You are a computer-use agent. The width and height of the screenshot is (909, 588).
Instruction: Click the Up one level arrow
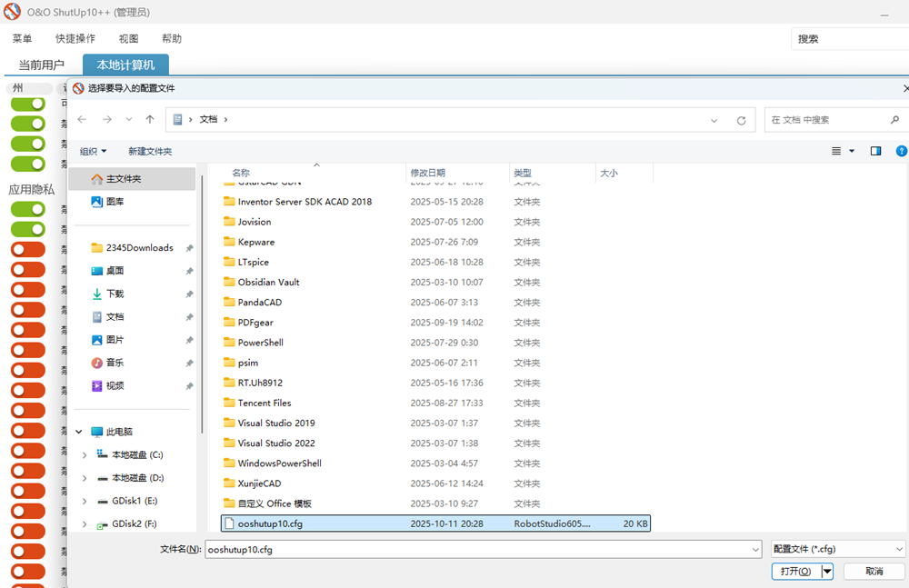pos(150,120)
